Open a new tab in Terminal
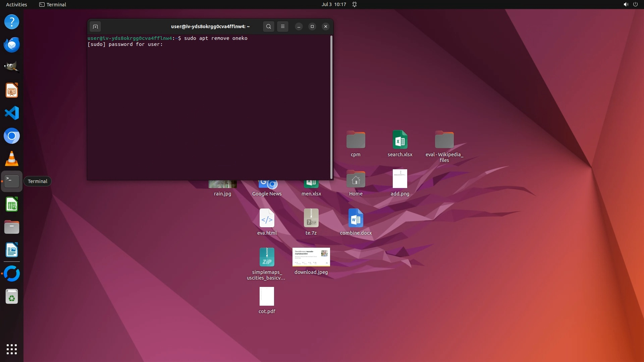This screenshot has height=362, width=644. 95,26
